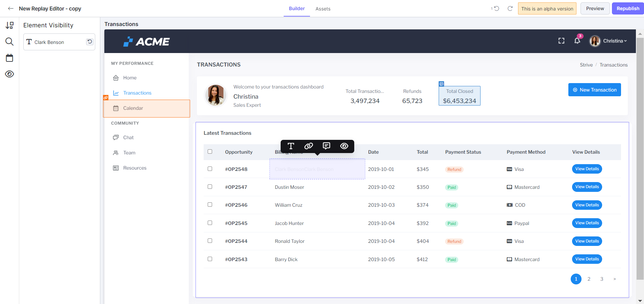
Task: Select the checkbox for row #OP2544
Action: (x=210, y=241)
